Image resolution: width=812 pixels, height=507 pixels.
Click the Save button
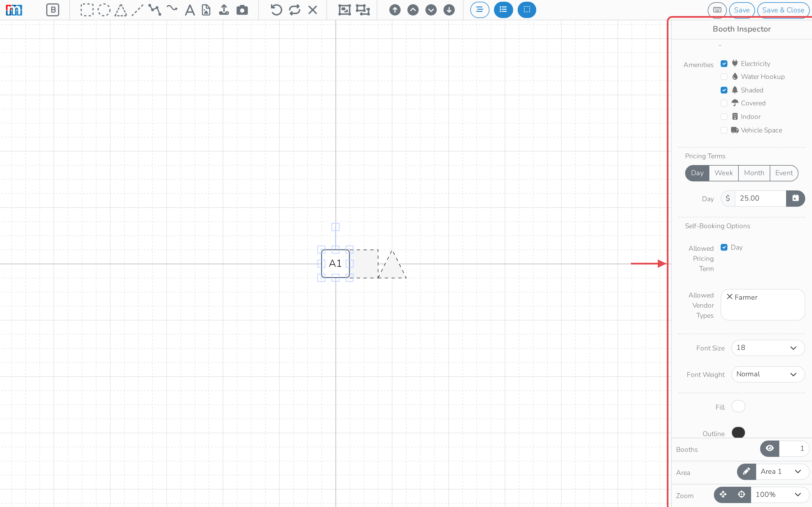pos(742,10)
